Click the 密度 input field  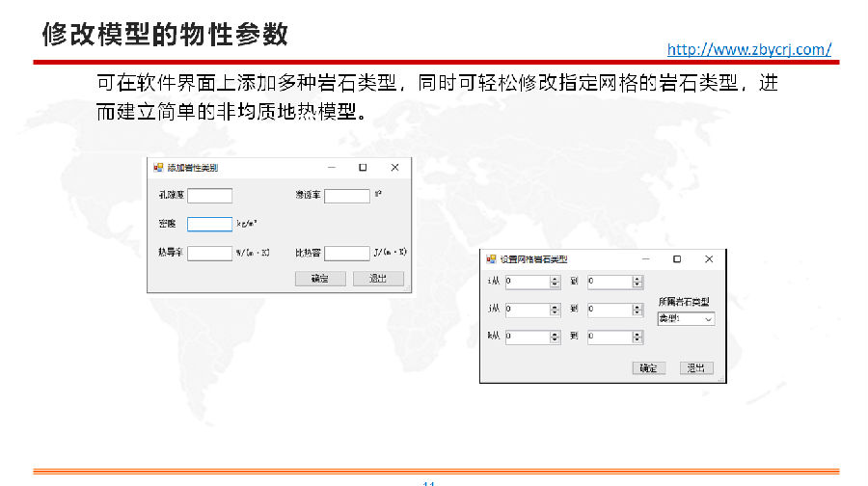(209, 225)
